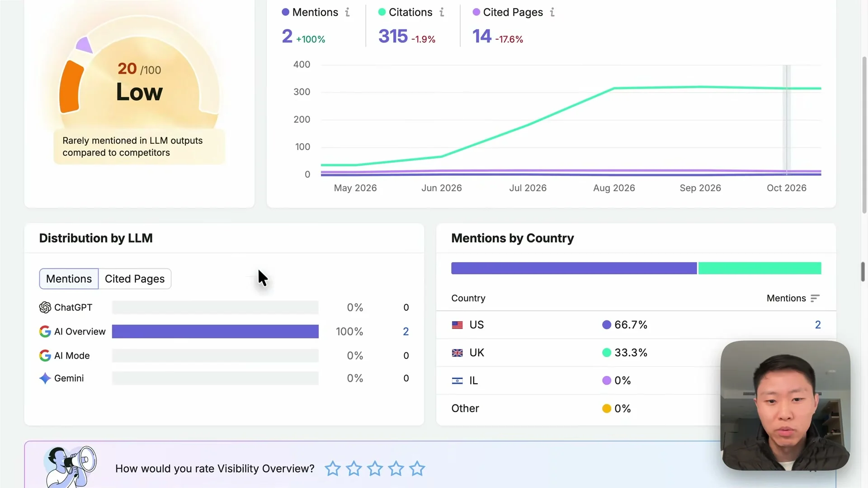Rate Visibility Overview two stars
868x488 pixels.
354,469
